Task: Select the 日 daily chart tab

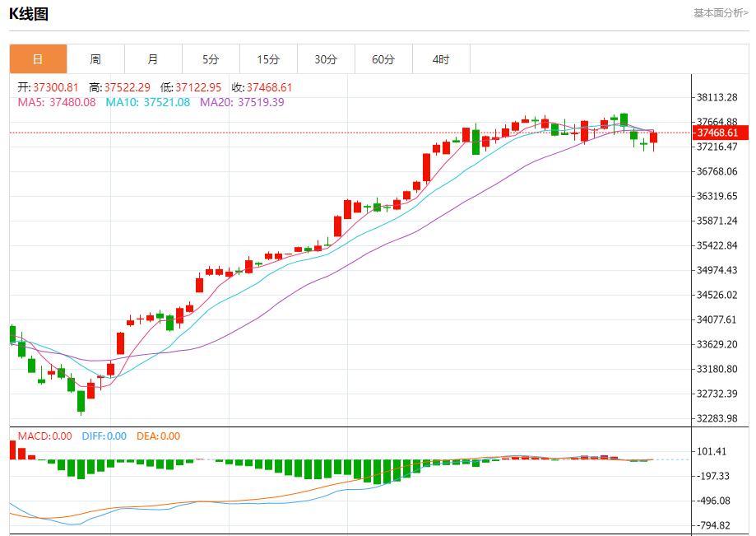Action: click(38, 59)
